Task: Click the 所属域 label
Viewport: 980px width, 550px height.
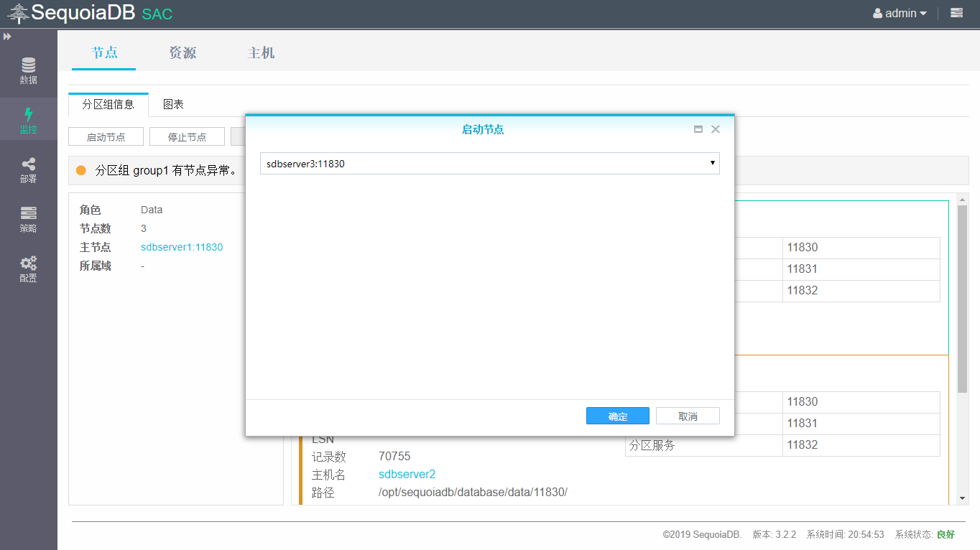Action: 96,266
